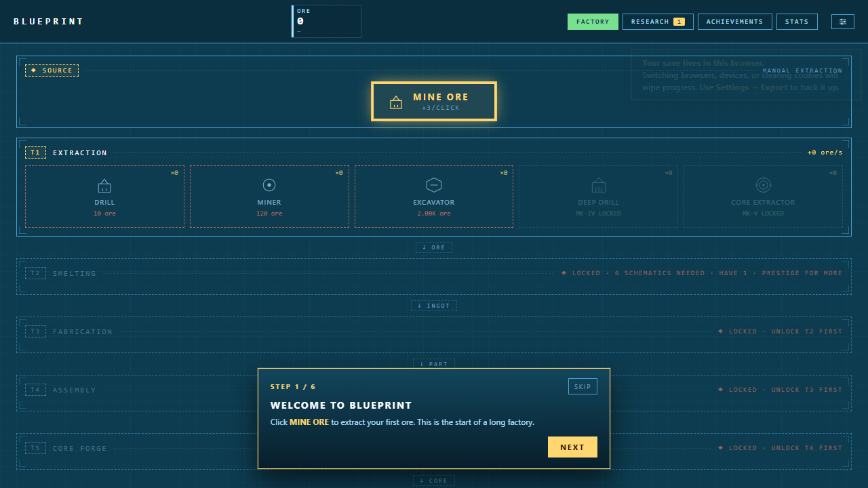Buy a Drill for 10 ore
868x488 pixels.
pyautogui.click(x=104, y=197)
